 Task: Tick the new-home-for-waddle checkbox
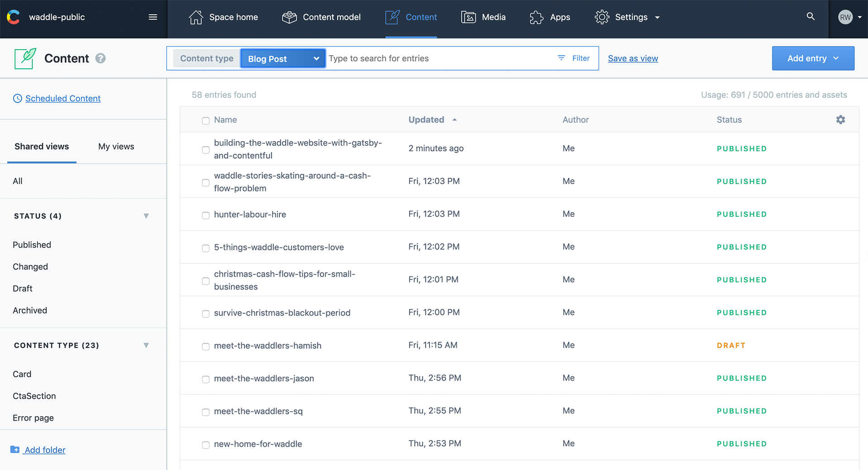(206, 445)
